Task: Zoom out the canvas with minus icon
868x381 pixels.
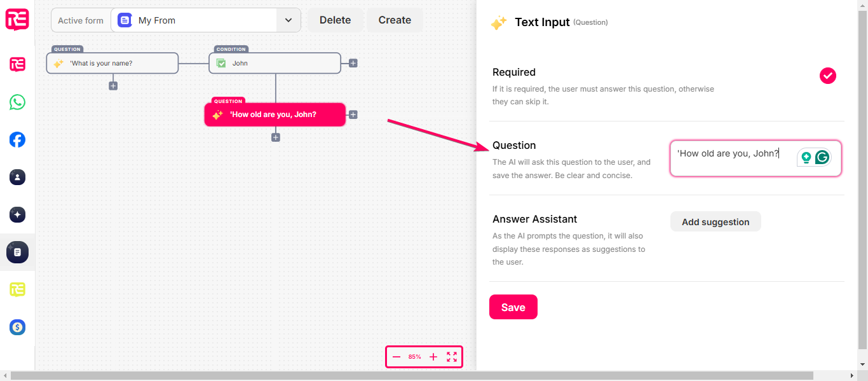Action: [x=397, y=357]
